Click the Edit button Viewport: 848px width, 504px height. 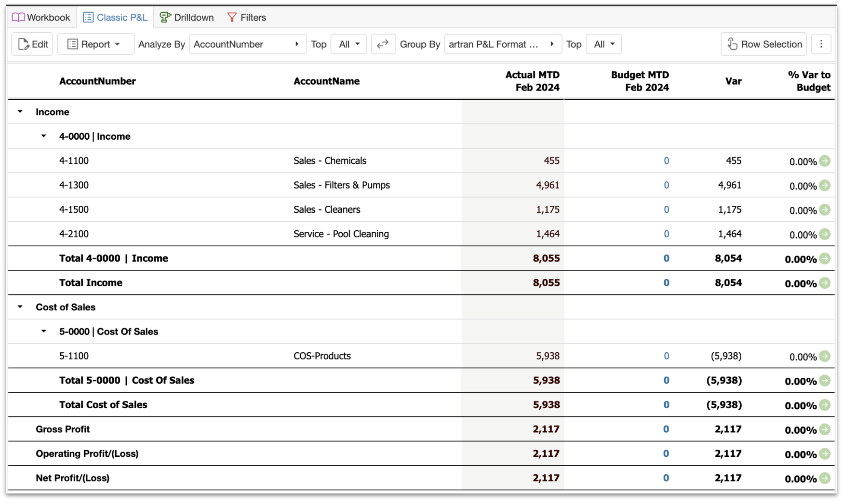33,44
